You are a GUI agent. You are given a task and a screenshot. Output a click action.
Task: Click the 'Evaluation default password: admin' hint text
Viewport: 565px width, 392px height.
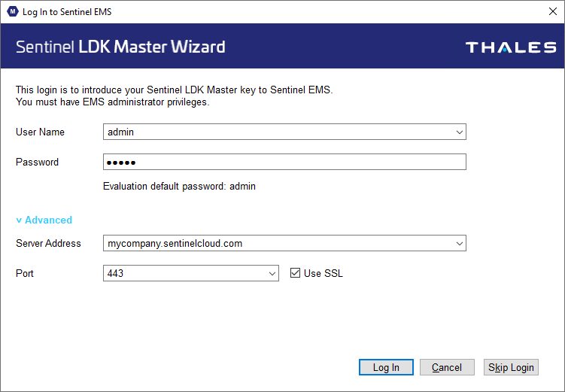click(x=180, y=187)
